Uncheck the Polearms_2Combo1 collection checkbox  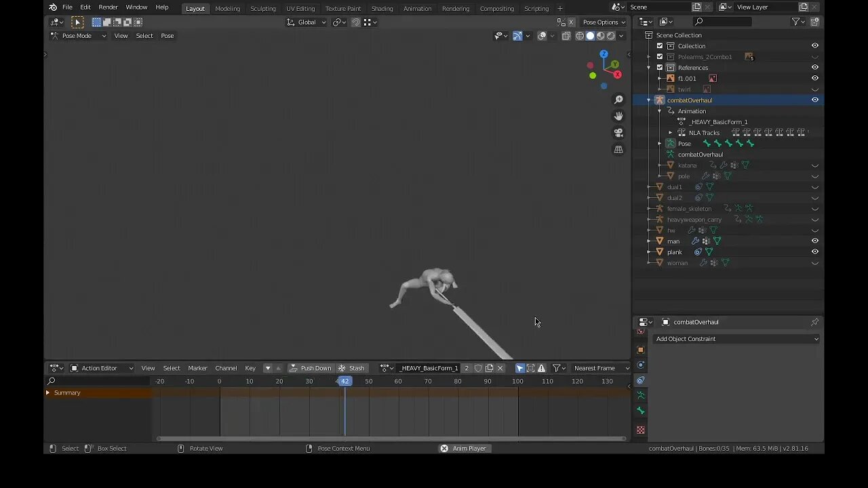(x=660, y=57)
